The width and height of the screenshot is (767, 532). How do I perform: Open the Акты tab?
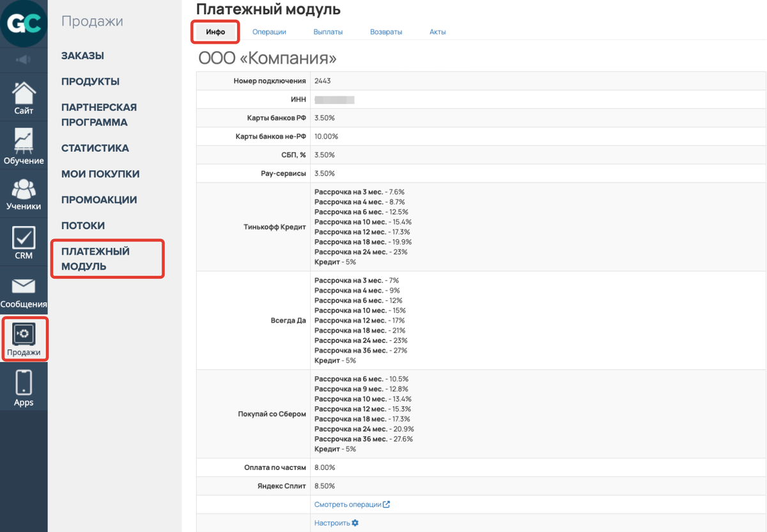tap(438, 32)
